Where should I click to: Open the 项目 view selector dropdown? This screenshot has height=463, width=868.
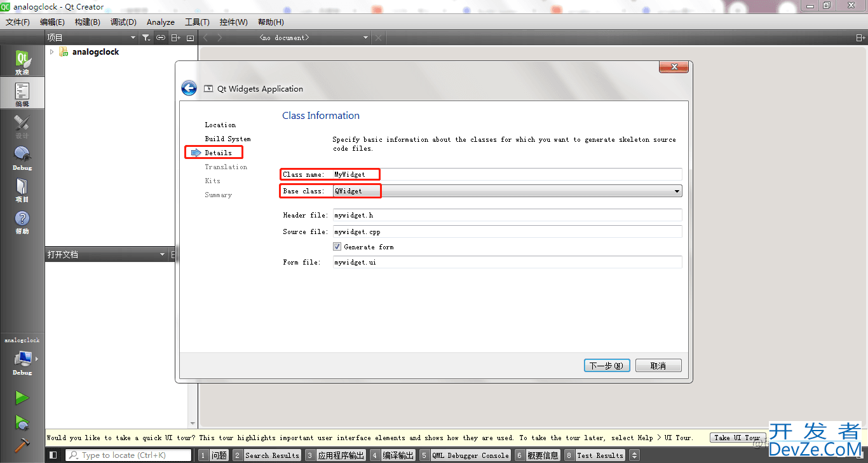[92, 38]
